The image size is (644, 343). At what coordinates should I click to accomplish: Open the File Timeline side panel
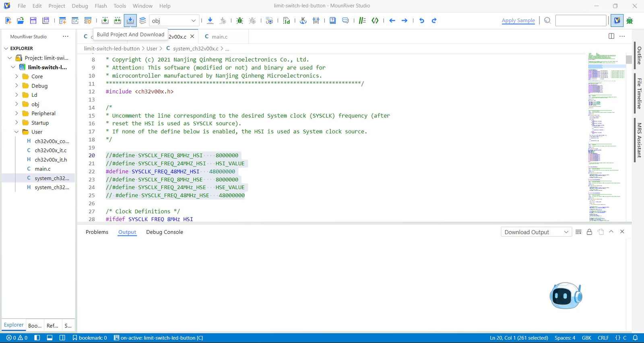click(639, 93)
